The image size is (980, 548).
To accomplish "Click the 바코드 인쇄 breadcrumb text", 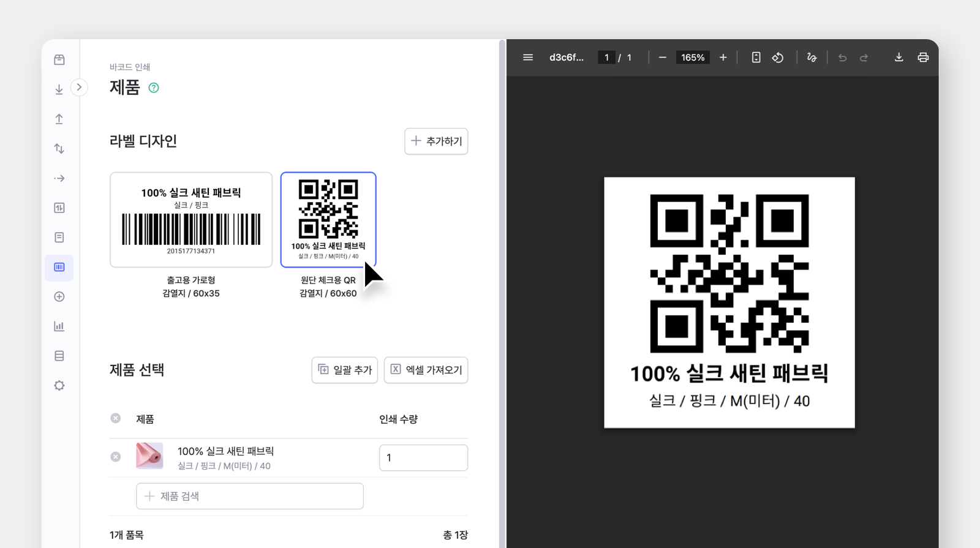I will [x=130, y=67].
